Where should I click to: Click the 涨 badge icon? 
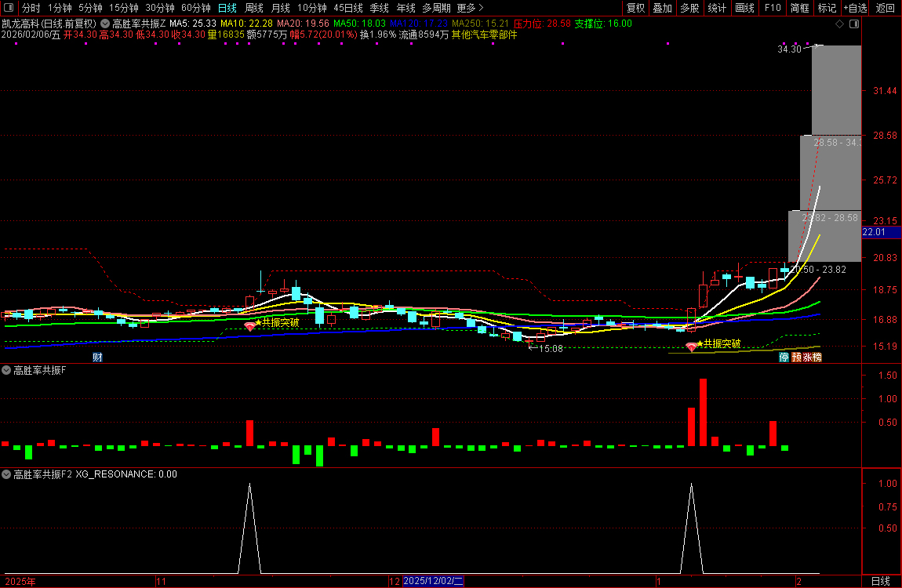807,358
